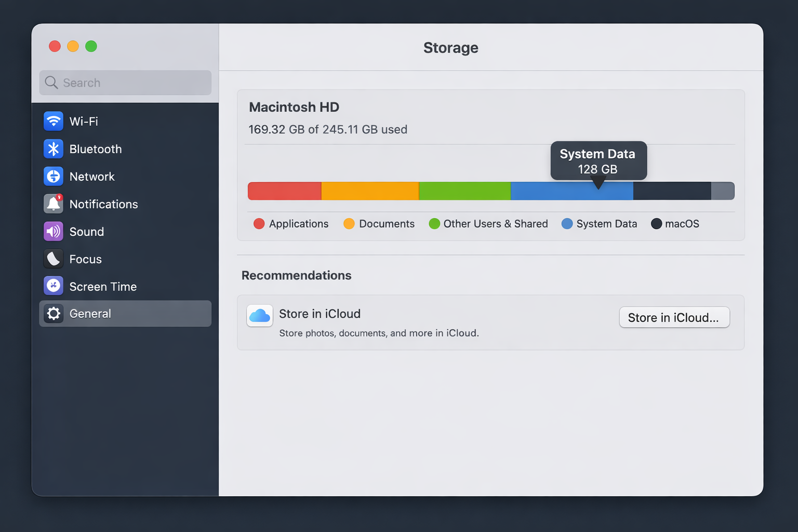The height and width of the screenshot is (532, 798).
Task: Select Notifications label in sidebar
Action: coord(103,204)
